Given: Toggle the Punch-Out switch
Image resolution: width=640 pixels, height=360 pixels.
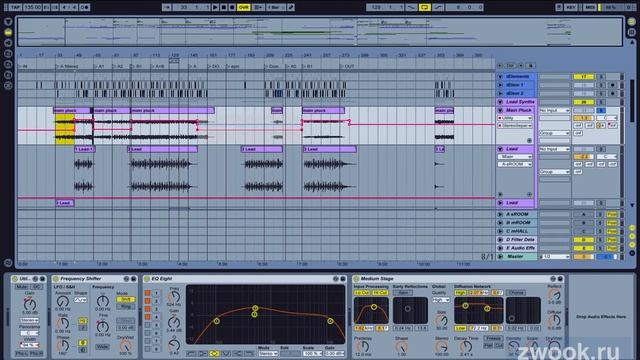Looking at the screenshot, I should (x=438, y=7).
